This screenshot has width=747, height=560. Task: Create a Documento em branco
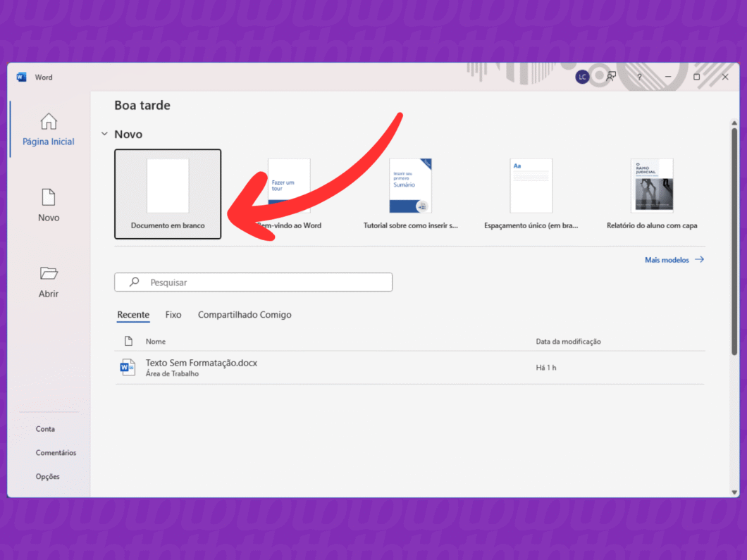pos(168,194)
